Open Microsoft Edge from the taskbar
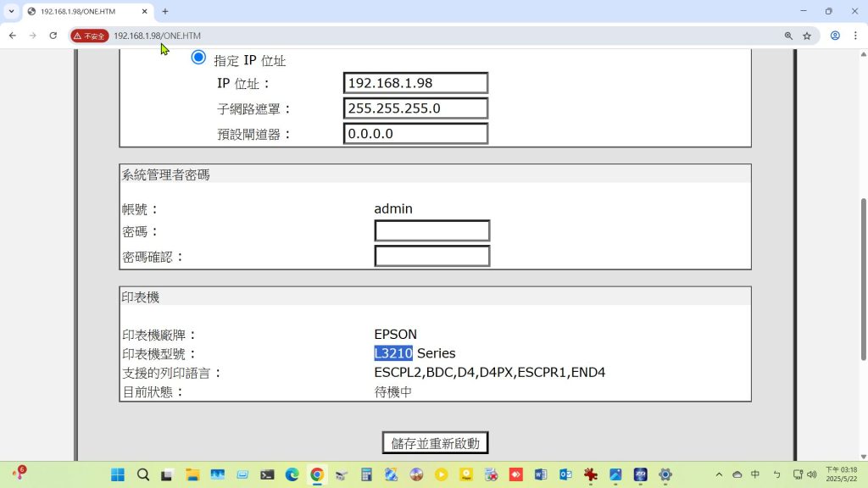This screenshot has width=868, height=488. click(292, 474)
